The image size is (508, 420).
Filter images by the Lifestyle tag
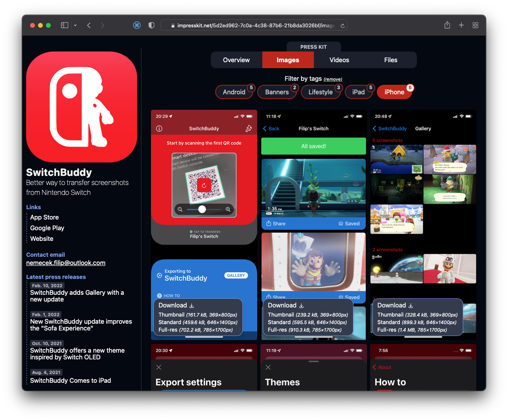click(x=321, y=92)
